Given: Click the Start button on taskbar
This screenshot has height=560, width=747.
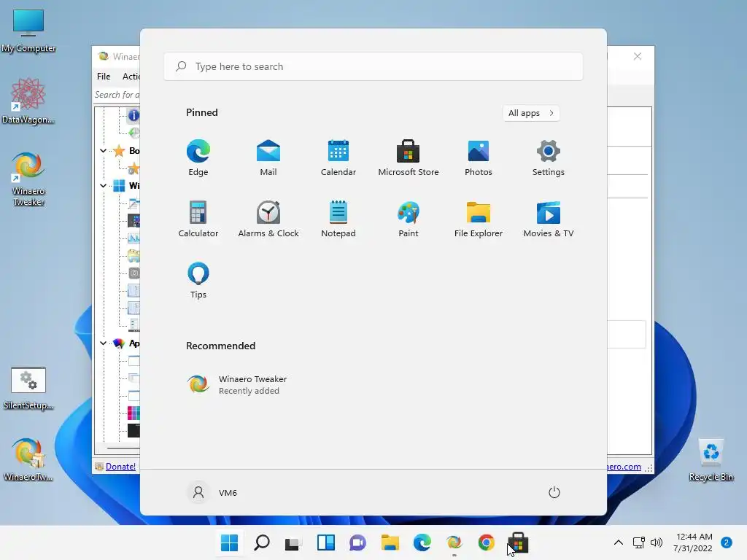Looking at the screenshot, I should click(229, 542).
